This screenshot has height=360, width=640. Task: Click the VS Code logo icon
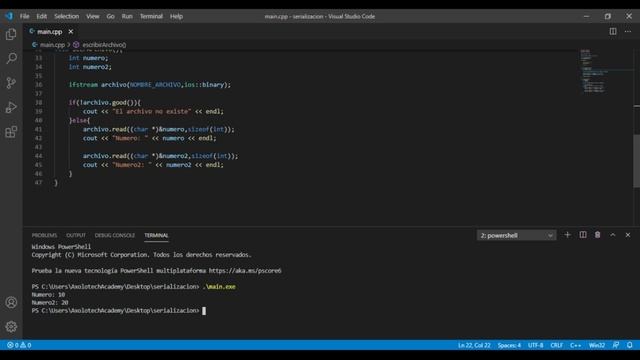tap(9, 16)
